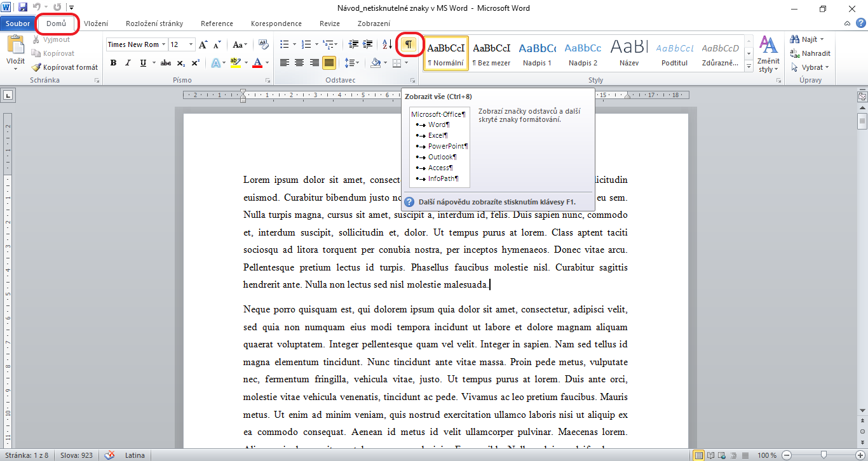
Task: Shrink font size with the small A icon
Action: tap(217, 44)
